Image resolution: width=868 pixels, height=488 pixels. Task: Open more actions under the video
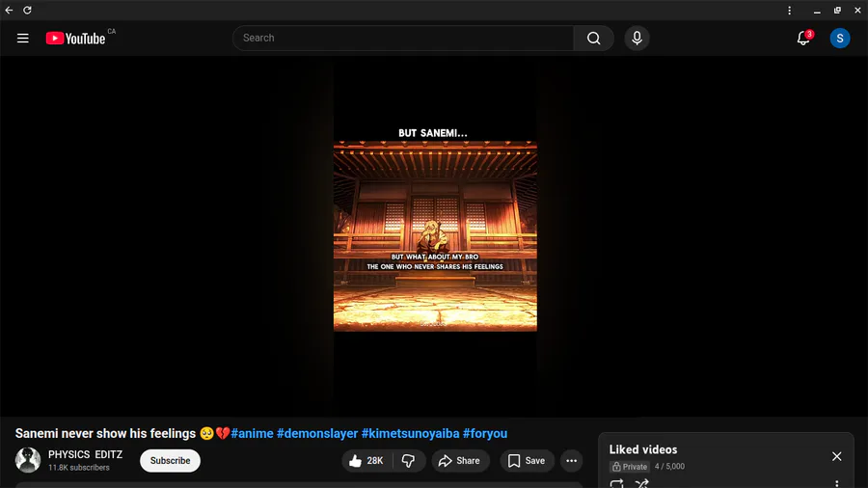pyautogui.click(x=571, y=460)
